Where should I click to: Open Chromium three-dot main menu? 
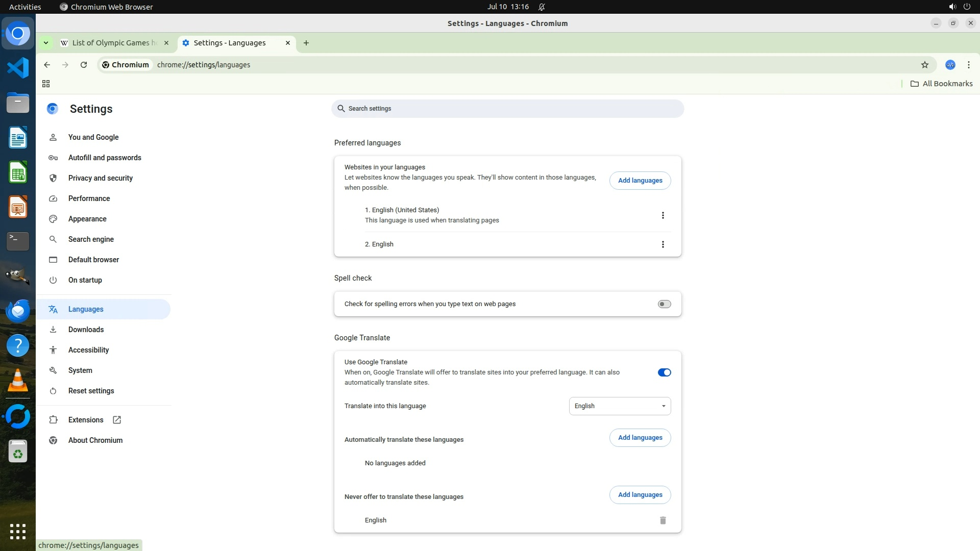(968, 65)
